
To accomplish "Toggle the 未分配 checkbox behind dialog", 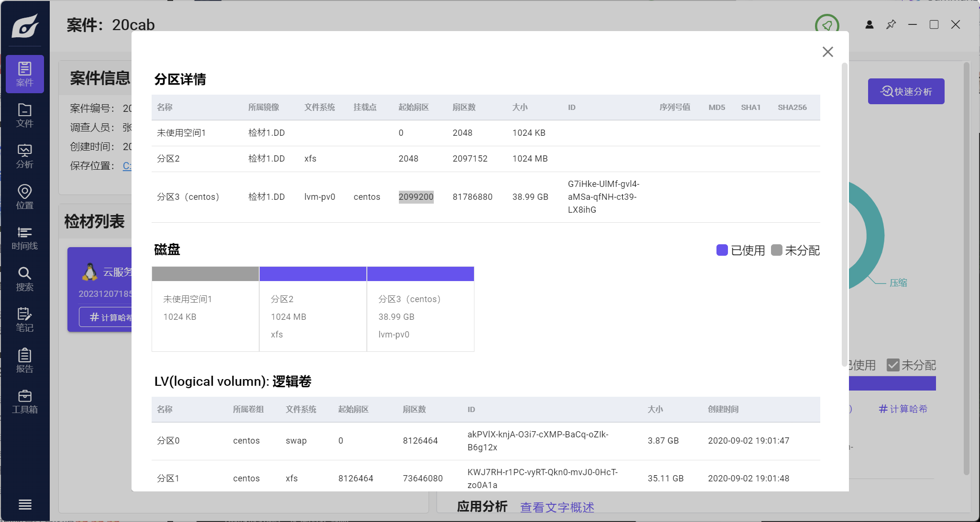I will [x=893, y=365].
